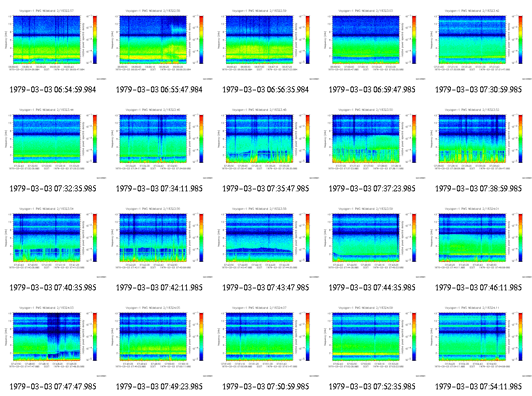Click caption text 1979-03-03 07:50:59.985
This screenshot has width=532, height=396.
pos(265,387)
